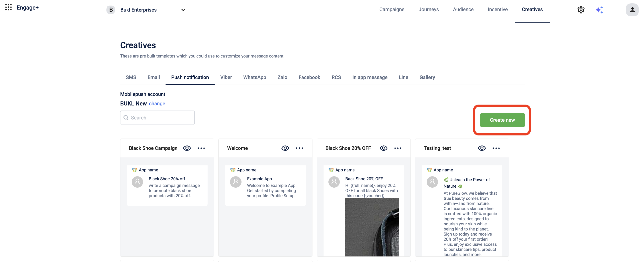The image size is (644, 262).
Task: Open the Testing_test card title
Action: pos(437,148)
